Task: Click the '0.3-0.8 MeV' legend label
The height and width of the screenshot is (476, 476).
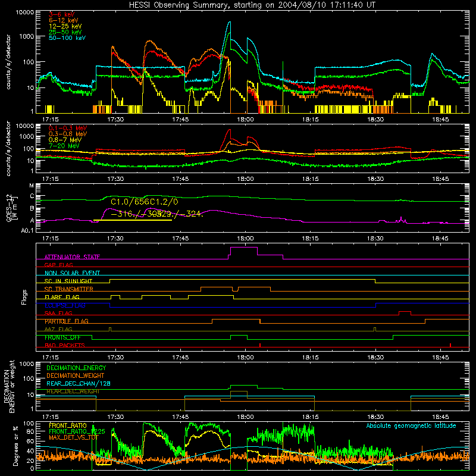Action: tap(68, 134)
